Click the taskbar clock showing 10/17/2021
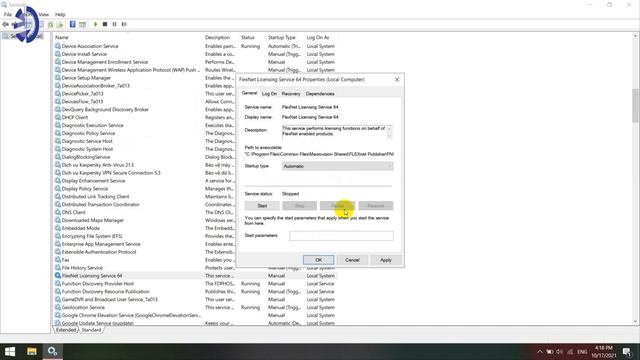Image resolution: width=640 pixels, height=360 pixels. tap(604, 351)
